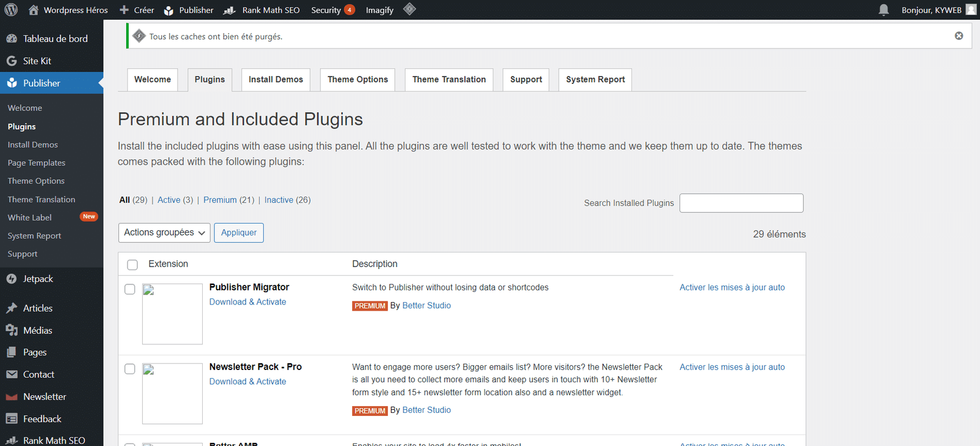Focus the Search Installed Plugins field

click(741, 203)
